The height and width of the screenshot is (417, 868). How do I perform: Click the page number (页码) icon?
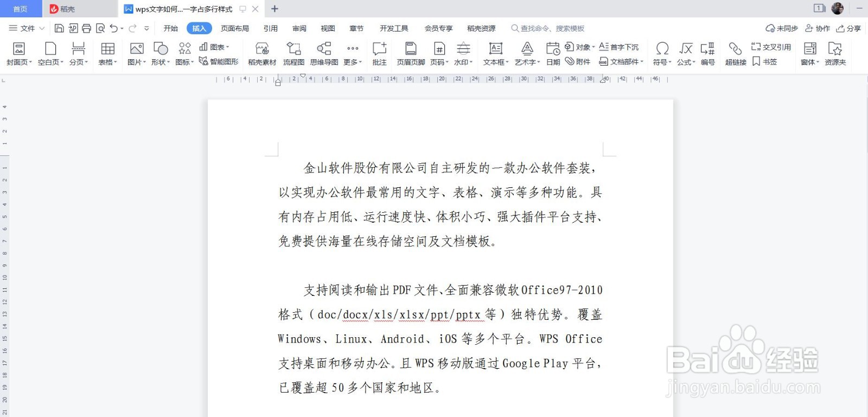tap(439, 49)
